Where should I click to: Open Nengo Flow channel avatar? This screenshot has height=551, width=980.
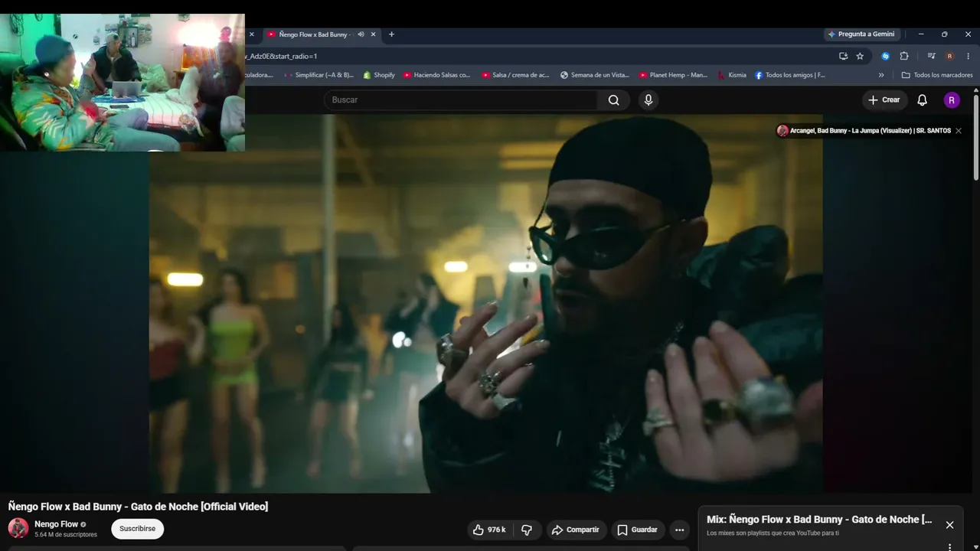point(18,528)
